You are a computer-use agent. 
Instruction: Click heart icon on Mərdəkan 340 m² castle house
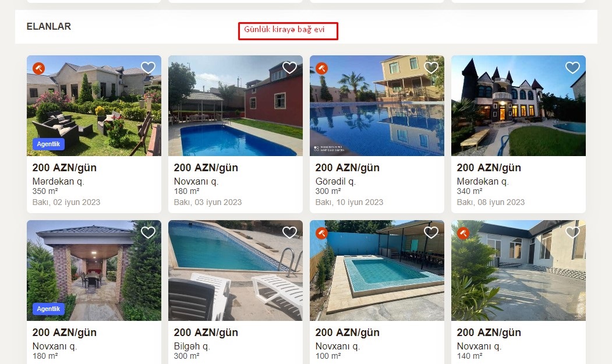[x=572, y=68]
